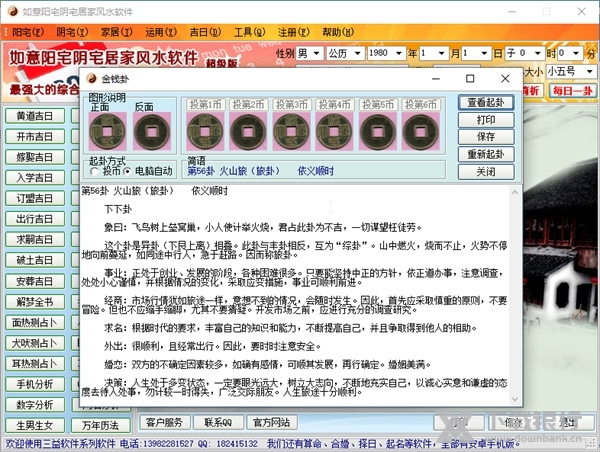This screenshot has width=600, height=452.
Task: Open the 帮助 menu
Action: (338, 32)
